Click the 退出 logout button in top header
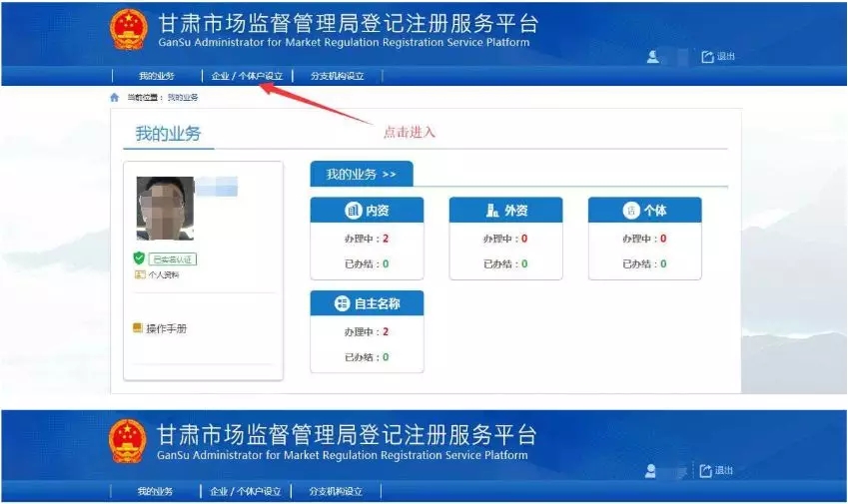The height and width of the screenshot is (504, 848). tap(718, 56)
